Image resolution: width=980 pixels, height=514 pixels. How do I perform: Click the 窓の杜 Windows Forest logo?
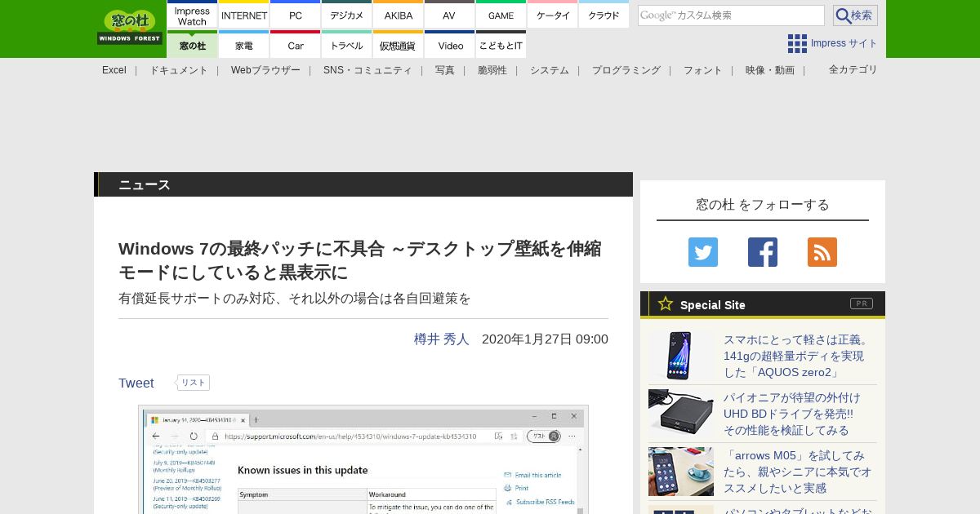130,27
